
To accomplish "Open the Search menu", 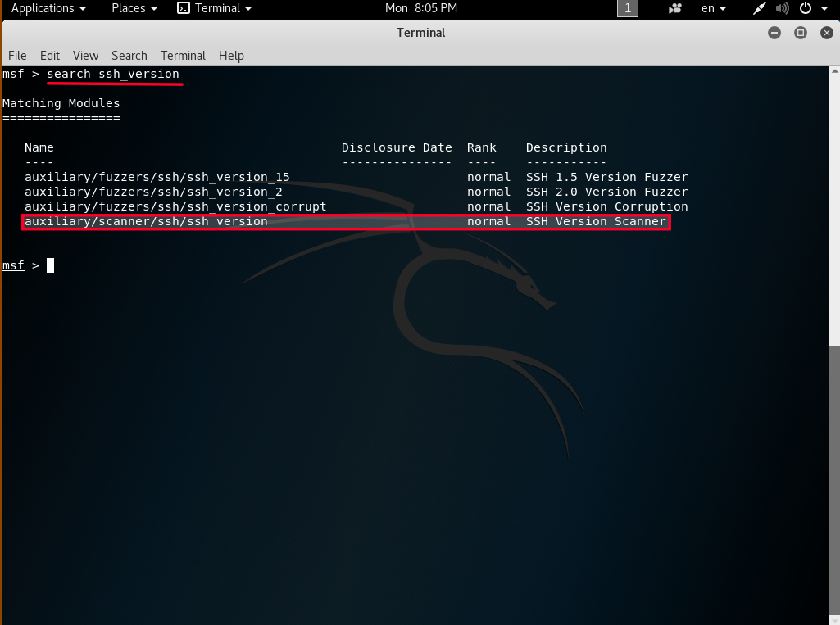I will pos(129,56).
